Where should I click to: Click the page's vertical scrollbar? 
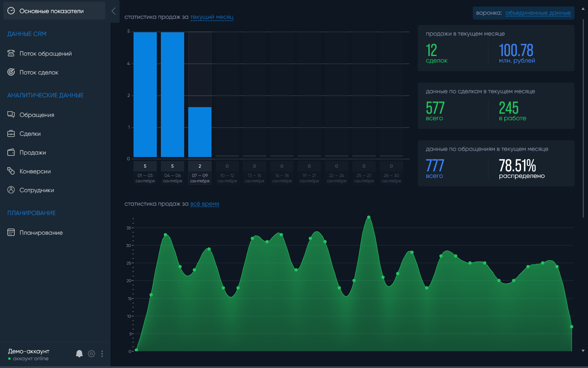point(583,119)
